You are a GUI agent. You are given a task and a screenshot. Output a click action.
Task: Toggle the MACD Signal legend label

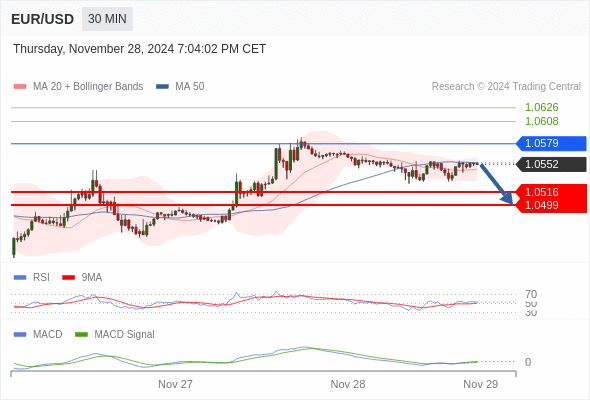(x=124, y=335)
